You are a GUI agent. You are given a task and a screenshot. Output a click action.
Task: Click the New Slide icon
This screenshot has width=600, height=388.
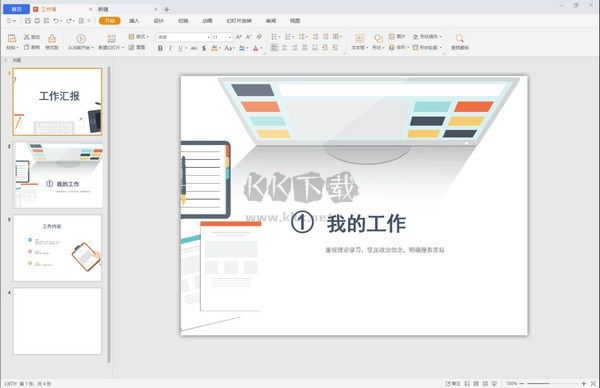111,38
